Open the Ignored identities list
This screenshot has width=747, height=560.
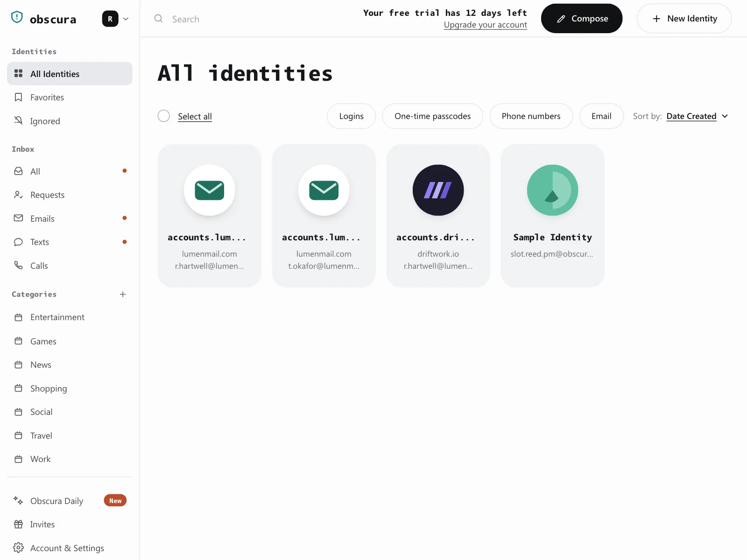(x=70, y=121)
